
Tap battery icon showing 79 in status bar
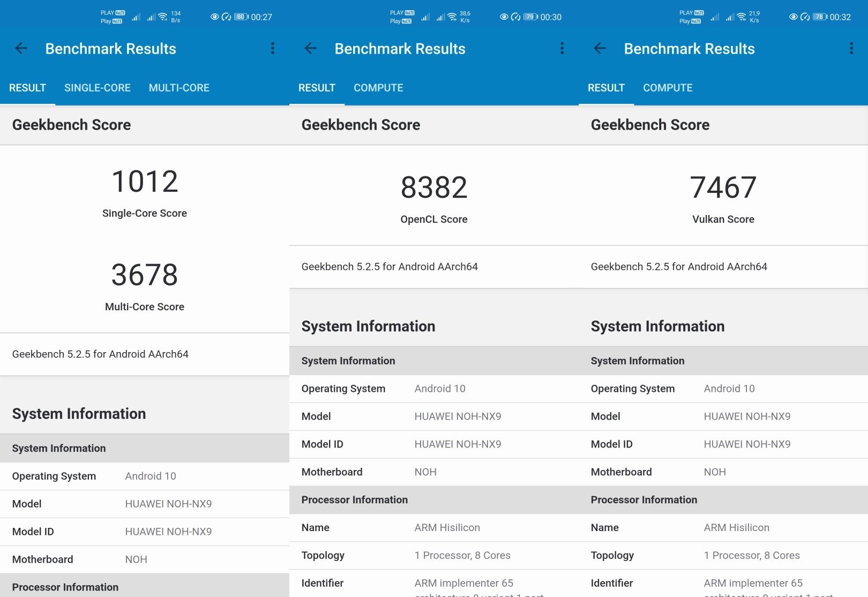tap(530, 17)
